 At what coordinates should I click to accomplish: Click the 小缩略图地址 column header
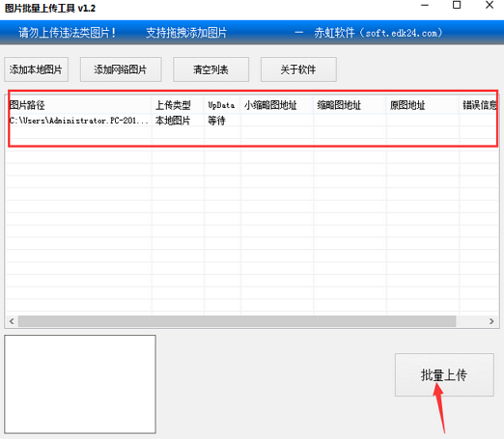(277, 105)
